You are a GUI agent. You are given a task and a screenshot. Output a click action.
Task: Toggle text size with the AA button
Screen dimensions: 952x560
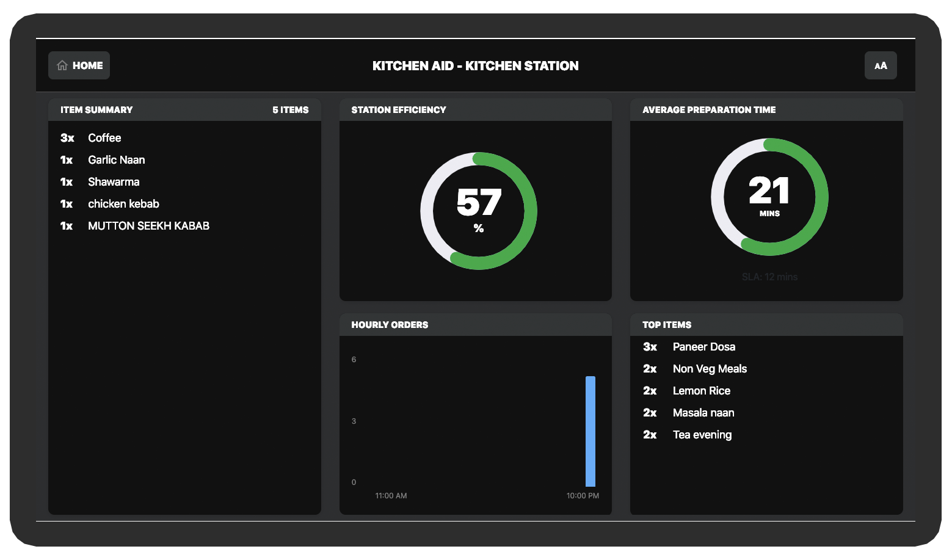click(880, 65)
